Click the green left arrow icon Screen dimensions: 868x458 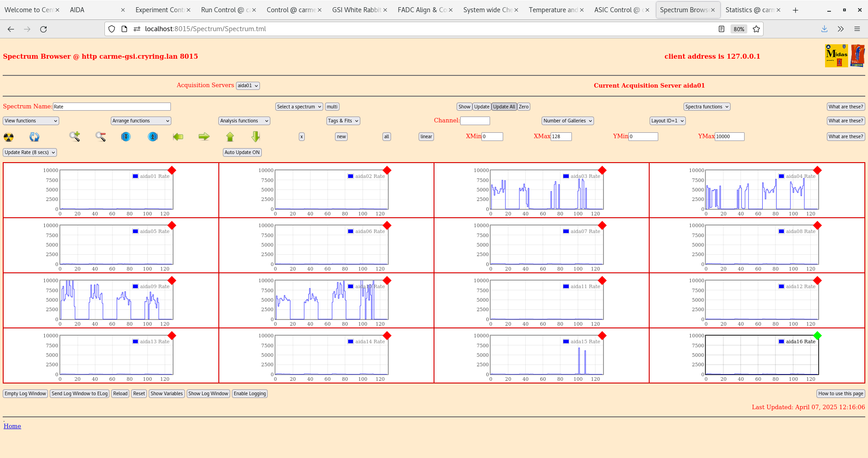click(x=178, y=137)
